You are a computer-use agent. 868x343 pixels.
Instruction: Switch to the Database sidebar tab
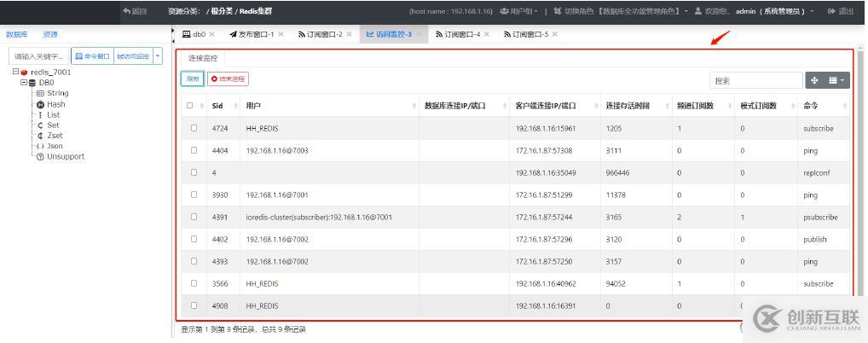pyautogui.click(x=16, y=34)
